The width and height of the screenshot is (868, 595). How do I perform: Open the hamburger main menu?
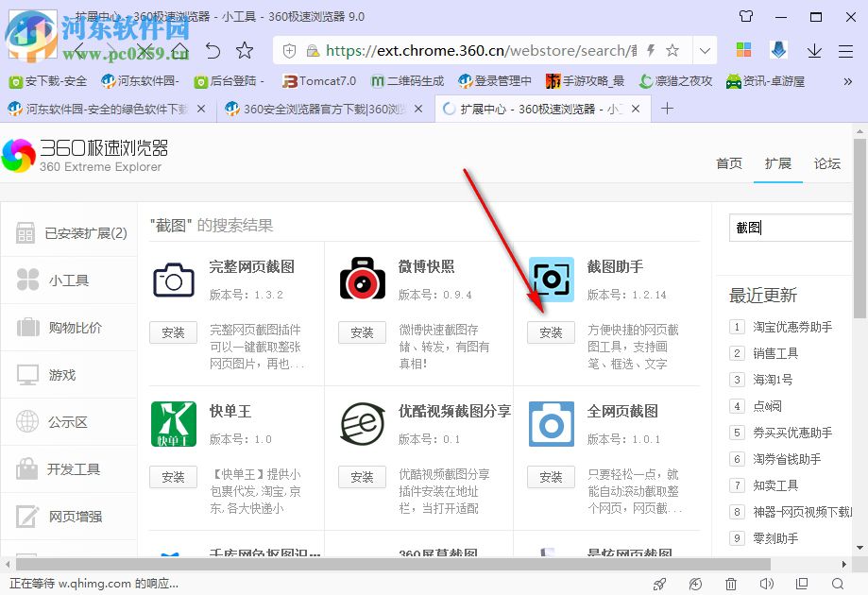845,50
